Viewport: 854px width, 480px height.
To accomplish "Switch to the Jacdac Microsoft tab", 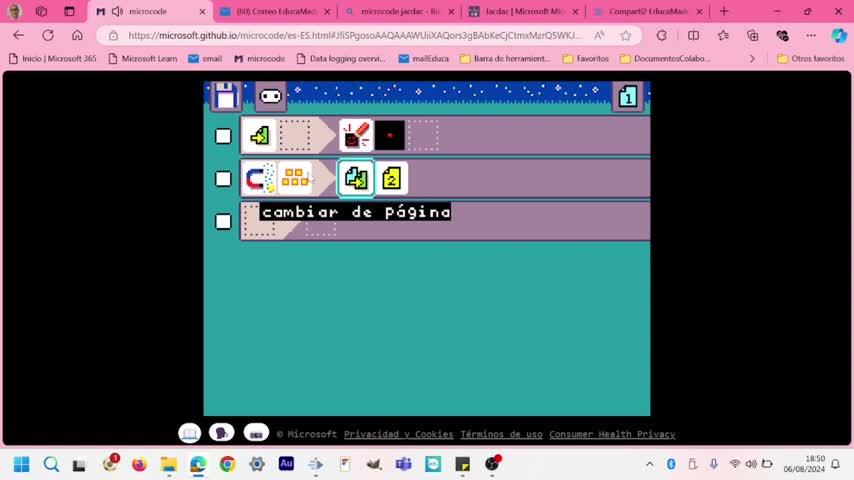I will point(524,11).
